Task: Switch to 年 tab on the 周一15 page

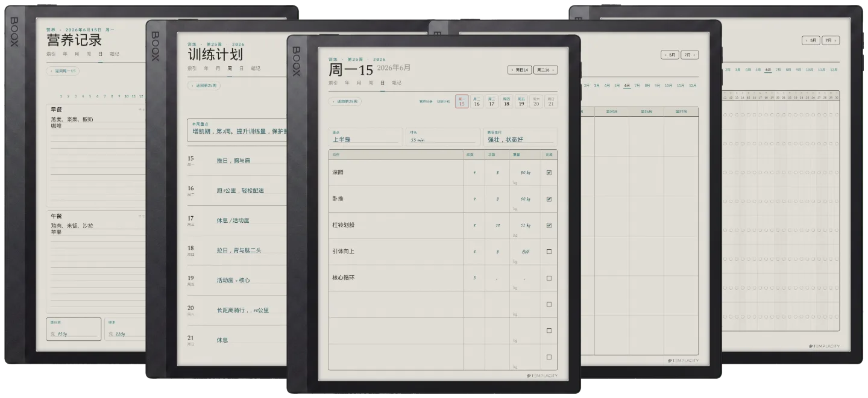Action: [x=348, y=82]
